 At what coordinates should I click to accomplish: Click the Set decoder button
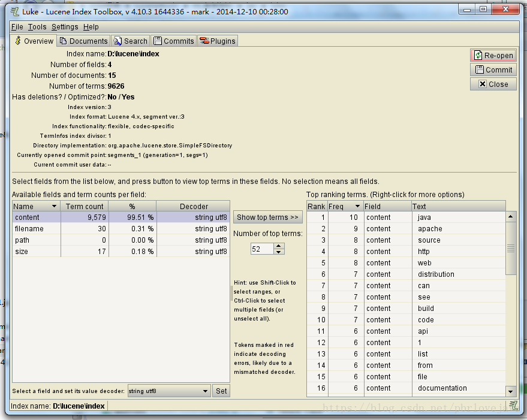coord(221,391)
